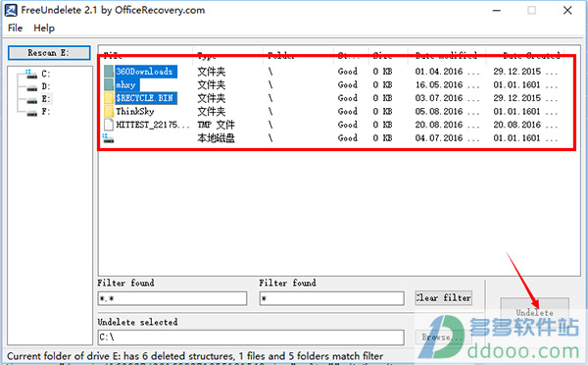The width and height of the screenshot is (588, 365).
Task: Click the HITTEST_22175 file icon
Action: point(109,125)
